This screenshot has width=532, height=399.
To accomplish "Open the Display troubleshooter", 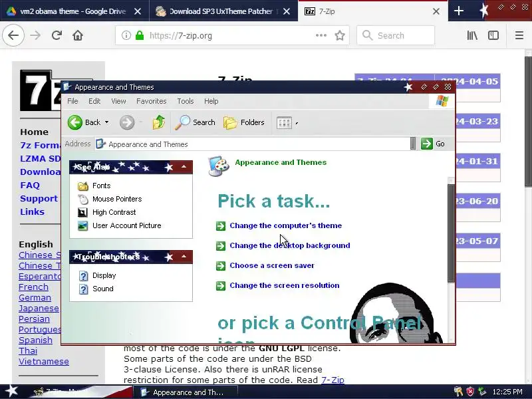I will pyautogui.click(x=104, y=275).
